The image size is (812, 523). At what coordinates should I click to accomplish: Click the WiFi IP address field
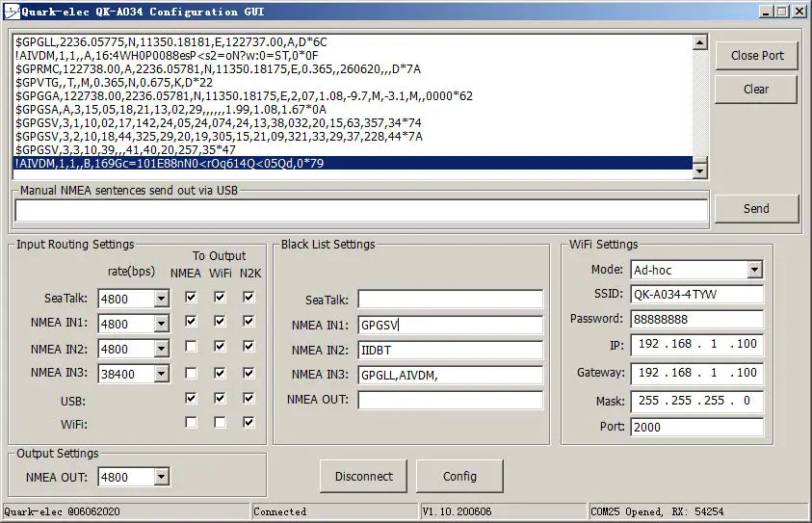[x=696, y=345]
